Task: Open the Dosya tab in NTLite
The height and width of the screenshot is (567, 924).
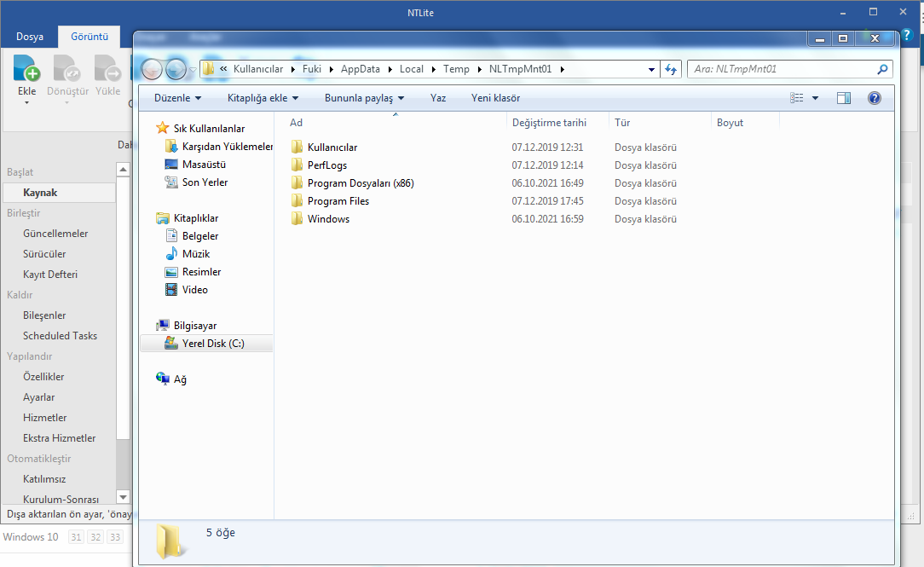Action: point(30,37)
